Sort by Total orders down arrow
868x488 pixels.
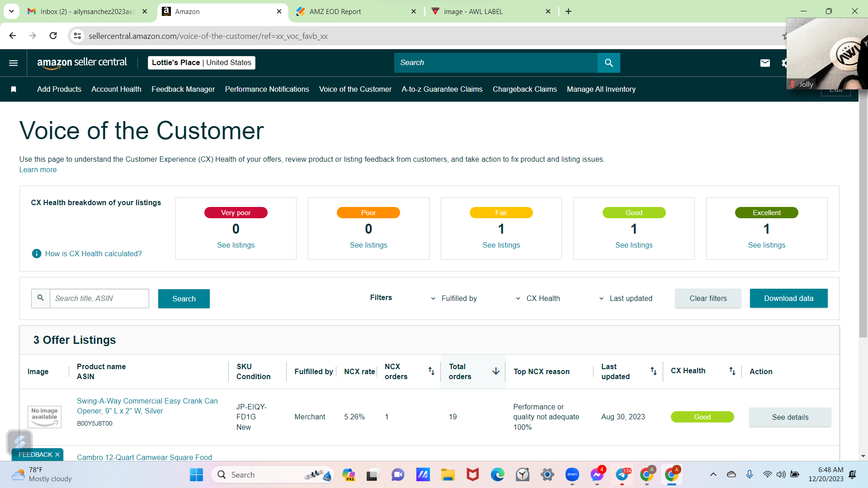click(496, 371)
